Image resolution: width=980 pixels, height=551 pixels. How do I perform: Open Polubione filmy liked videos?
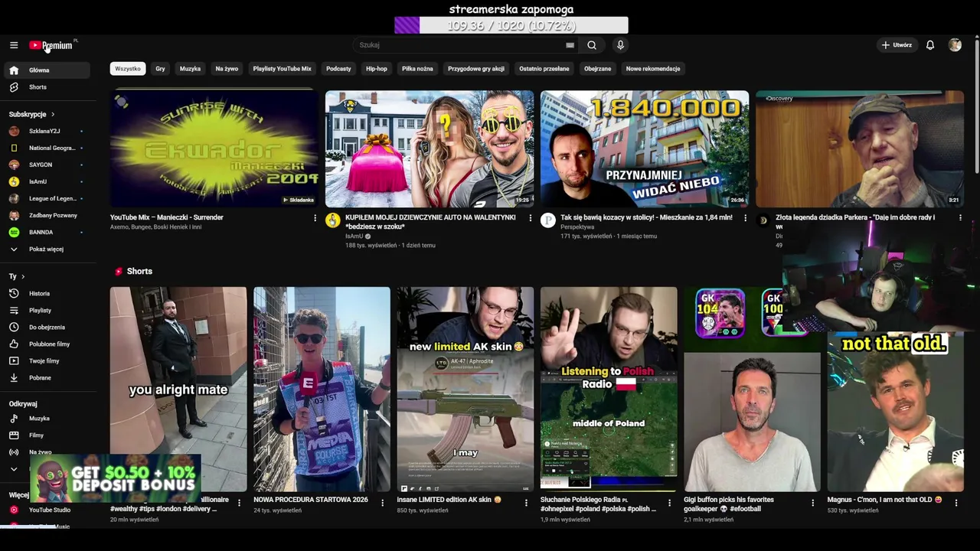point(46,344)
